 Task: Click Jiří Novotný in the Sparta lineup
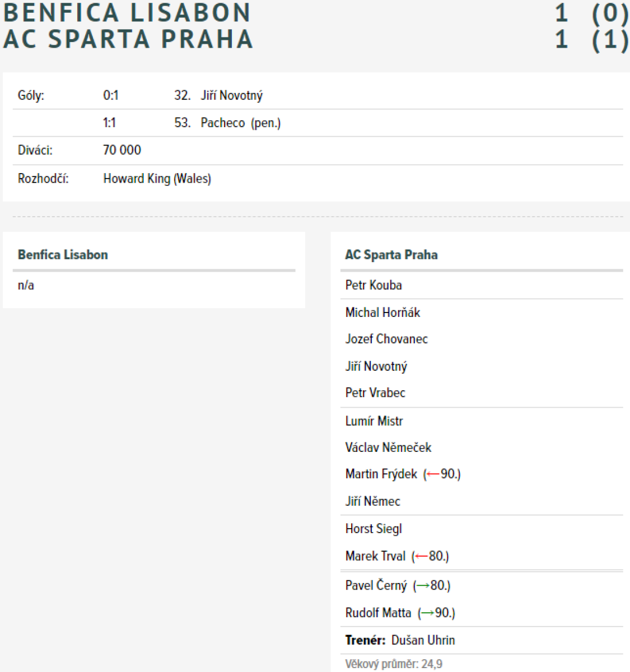376,367
